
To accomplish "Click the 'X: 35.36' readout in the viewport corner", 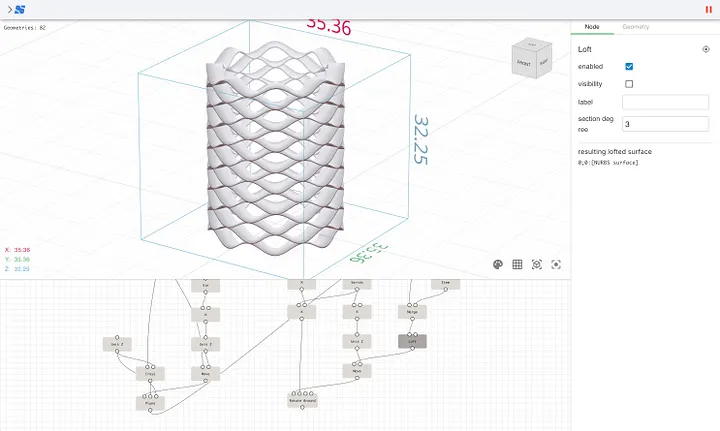I will coord(17,250).
